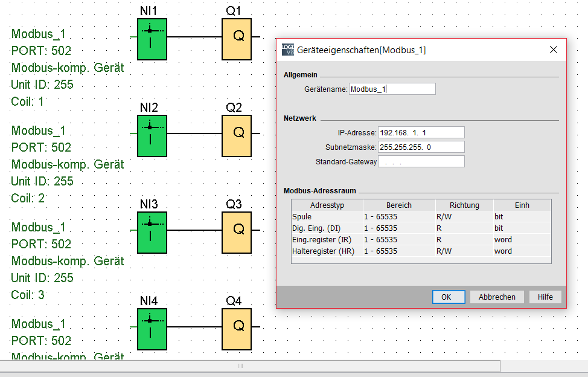
Task: Close the Geräteeigenschaften dialog
Action: 553,50
